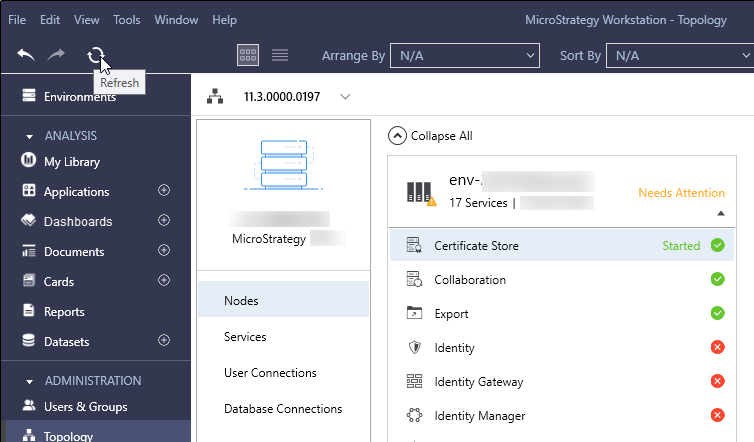The height and width of the screenshot is (442, 754).
Task: Select the Services tab in topology panel
Action: tap(245, 337)
